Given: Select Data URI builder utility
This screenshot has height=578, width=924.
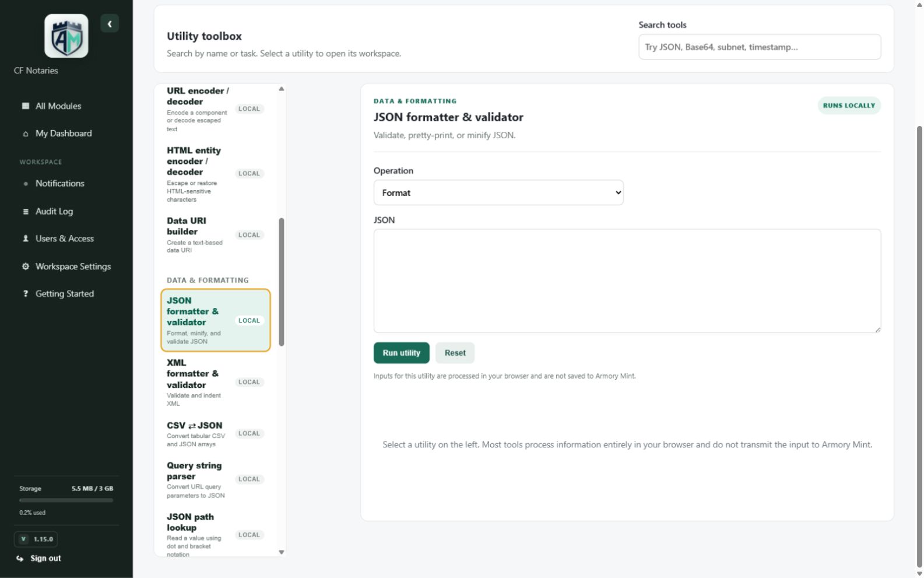Looking at the screenshot, I should point(215,234).
